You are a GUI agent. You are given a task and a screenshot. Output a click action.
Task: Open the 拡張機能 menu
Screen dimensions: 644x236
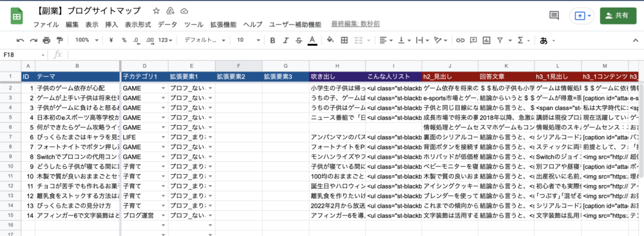(x=223, y=25)
